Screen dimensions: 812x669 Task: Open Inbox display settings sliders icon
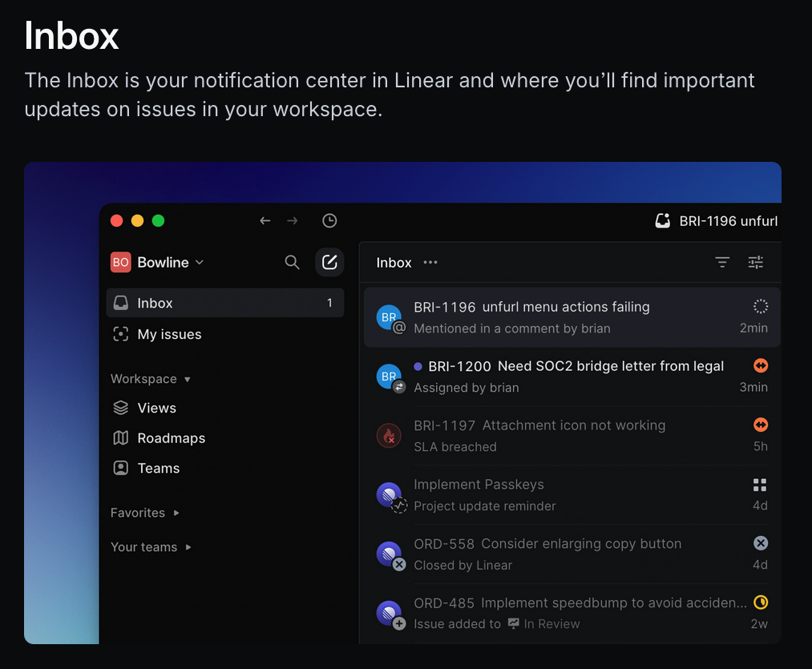pos(756,263)
